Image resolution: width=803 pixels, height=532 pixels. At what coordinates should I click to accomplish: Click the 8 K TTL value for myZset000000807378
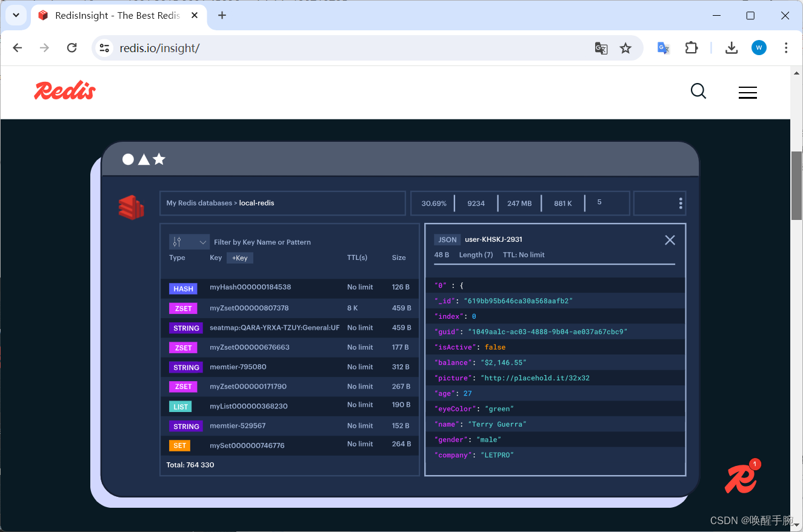click(x=352, y=308)
